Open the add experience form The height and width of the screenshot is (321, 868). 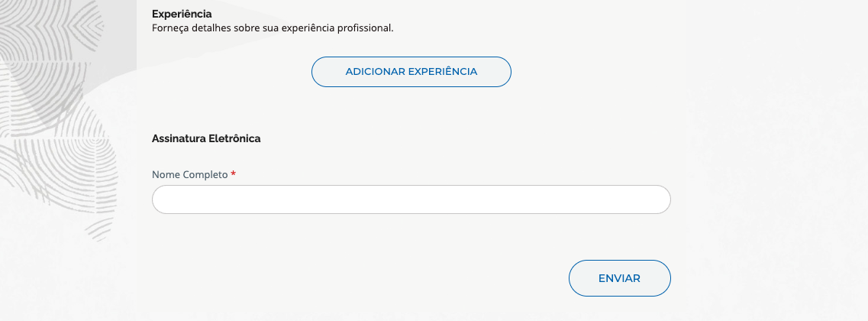click(x=411, y=72)
